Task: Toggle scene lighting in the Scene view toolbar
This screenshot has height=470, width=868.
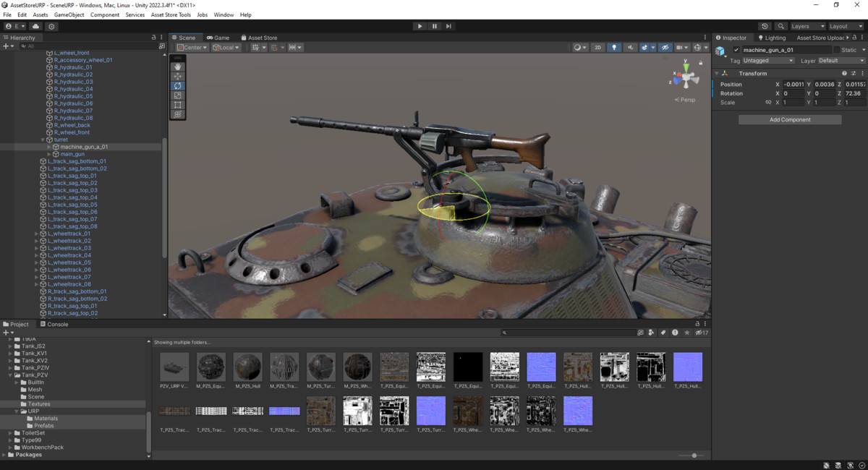Action: 614,46
